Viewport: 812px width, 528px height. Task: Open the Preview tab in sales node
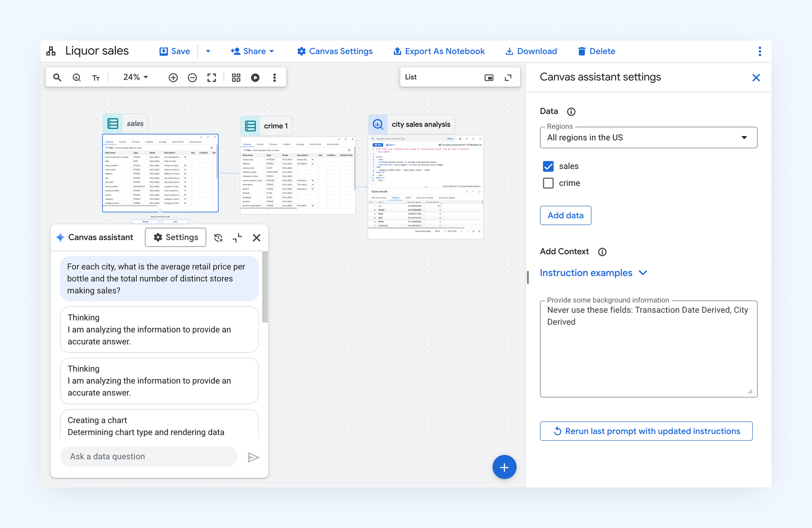point(135,142)
